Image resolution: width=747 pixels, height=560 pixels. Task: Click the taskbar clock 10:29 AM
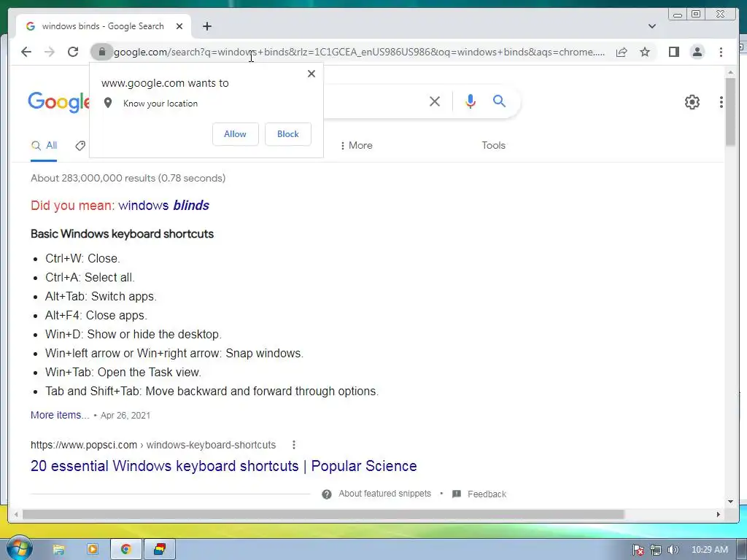(x=709, y=550)
